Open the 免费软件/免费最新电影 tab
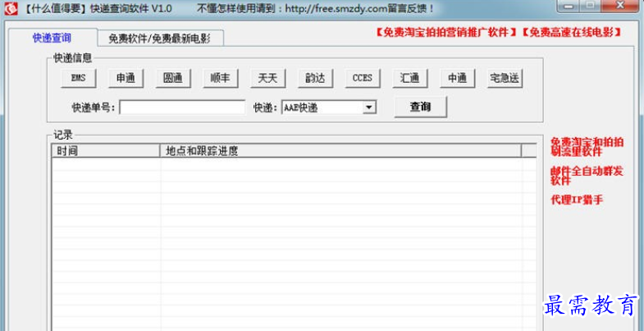Image resolution: width=644 pixels, height=331 pixels. (x=160, y=39)
